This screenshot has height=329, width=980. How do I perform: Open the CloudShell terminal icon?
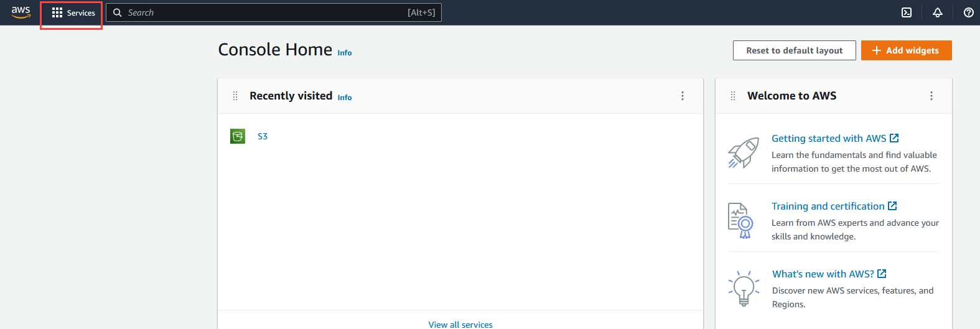click(x=907, y=12)
